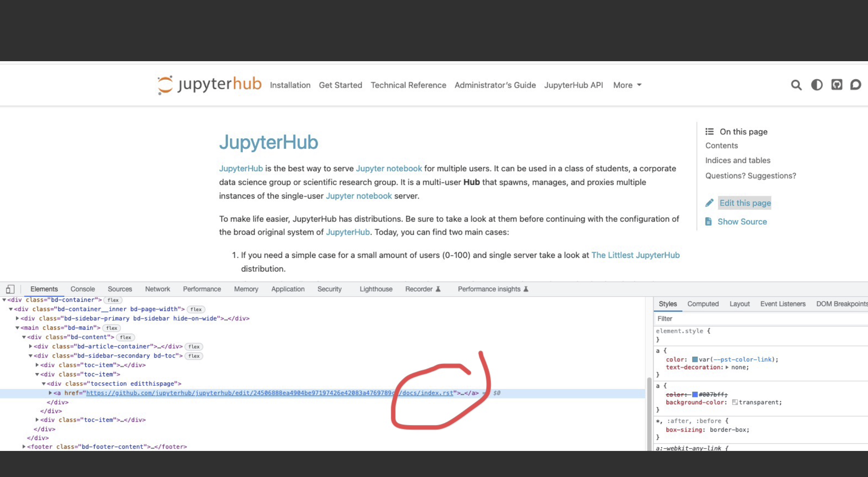Switch to the Console tab

tap(82, 289)
